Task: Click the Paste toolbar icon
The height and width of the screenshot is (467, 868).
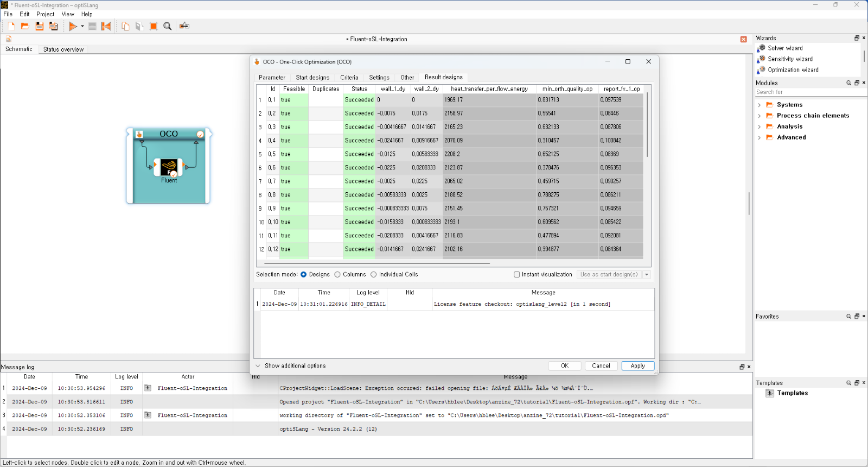Action: point(139,26)
